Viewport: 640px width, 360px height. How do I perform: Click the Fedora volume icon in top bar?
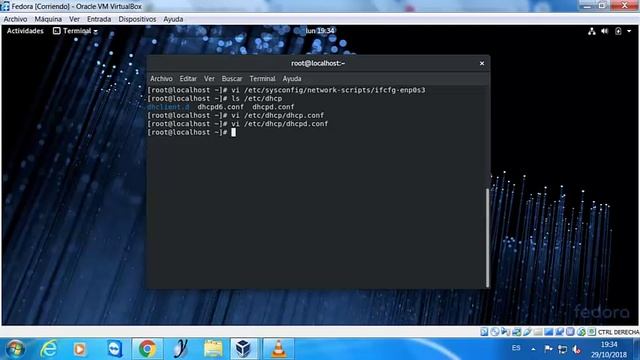click(604, 31)
